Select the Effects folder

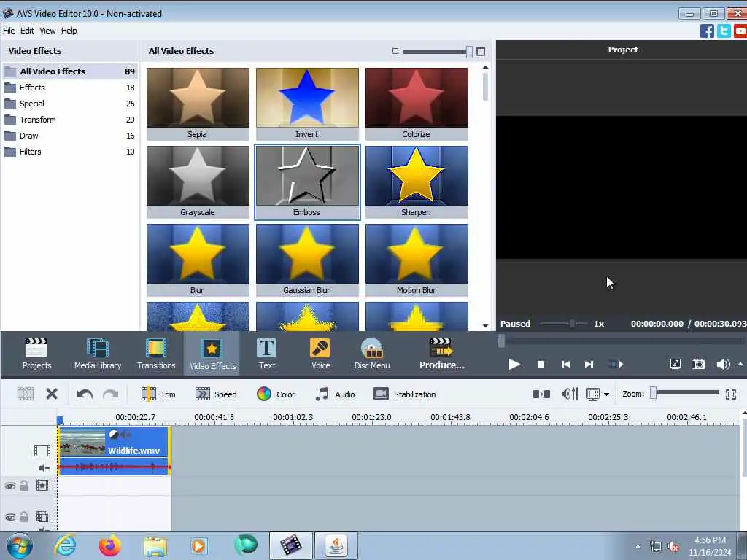70,87
